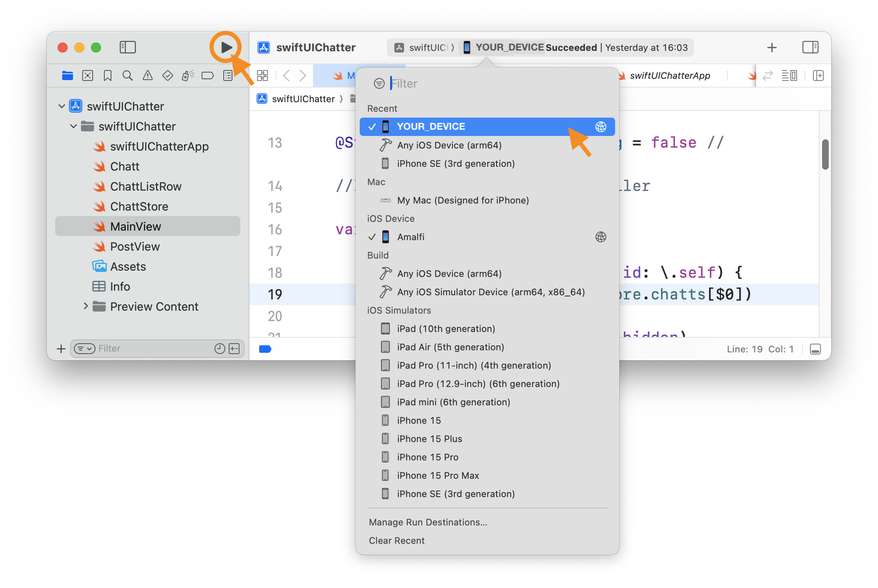Click Manage Run Destinations…
Screen dimensions: 878x588
click(428, 522)
